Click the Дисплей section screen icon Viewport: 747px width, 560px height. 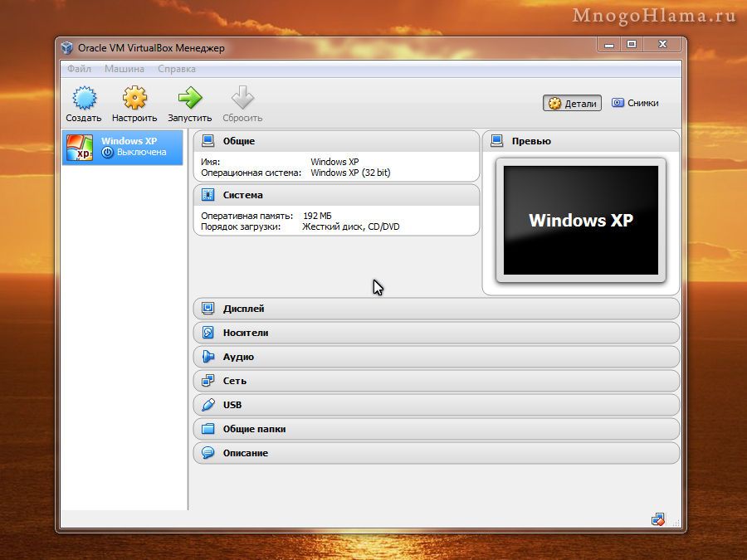pos(207,308)
